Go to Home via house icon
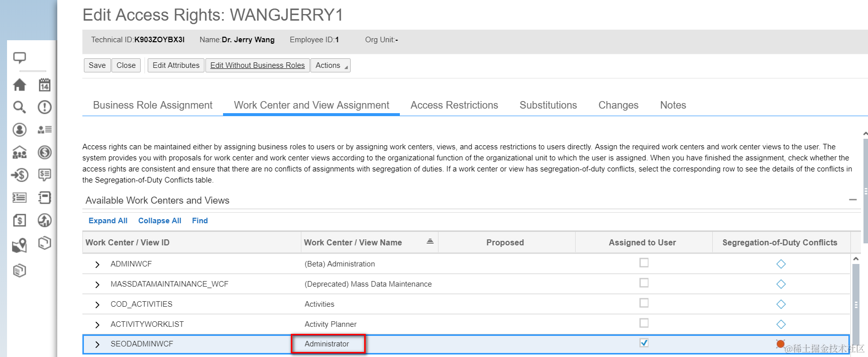Screen dimensions: 868x357 click(20, 84)
